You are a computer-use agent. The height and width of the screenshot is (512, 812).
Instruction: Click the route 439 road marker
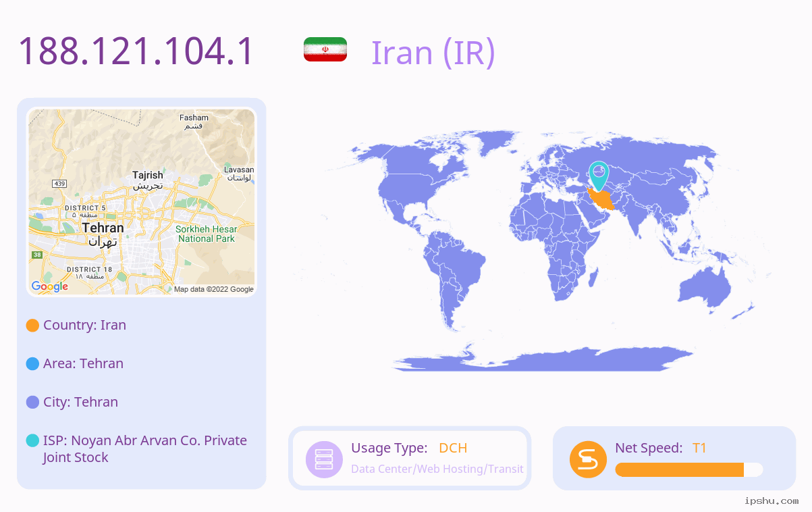point(59,184)
